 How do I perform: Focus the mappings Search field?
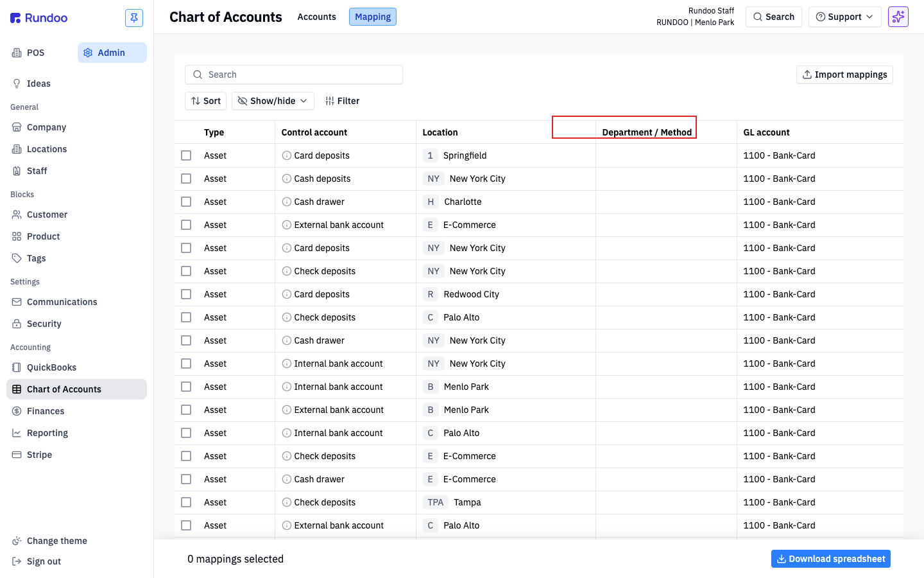pyautogui.click(x=294, y=74)
